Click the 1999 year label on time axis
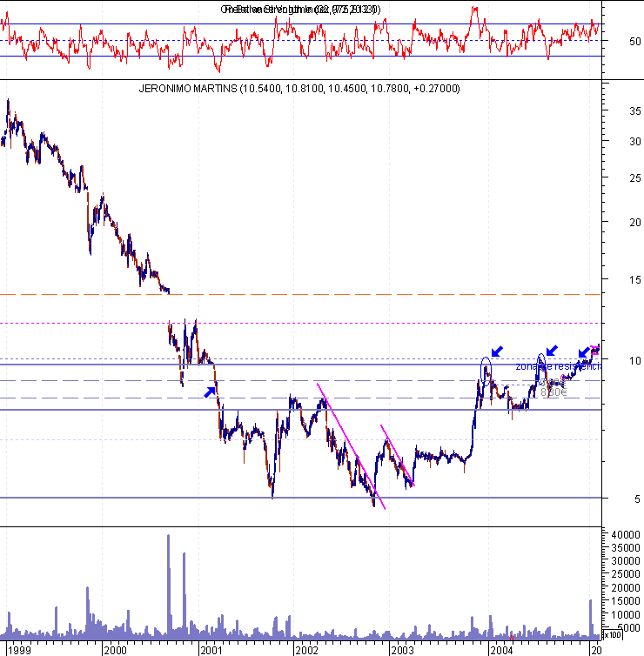Viewport: 644px width, 656px height. 20,650
